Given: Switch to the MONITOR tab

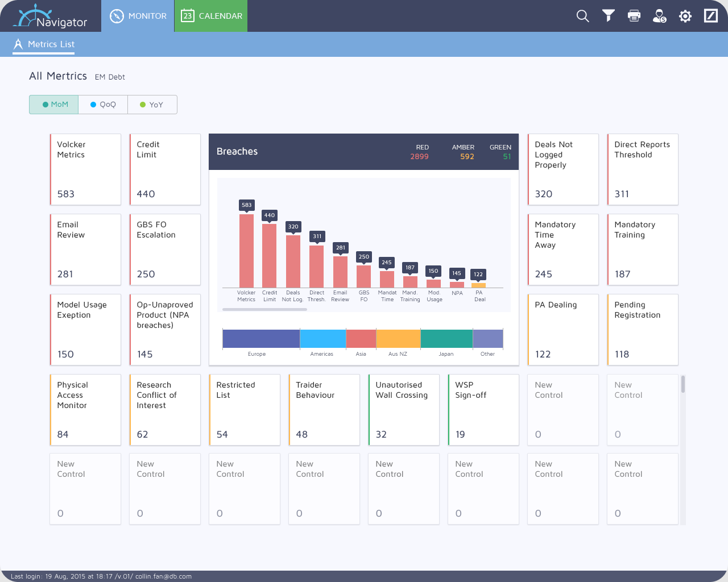Looking at the screenshot, I should [x=138, y=16].
